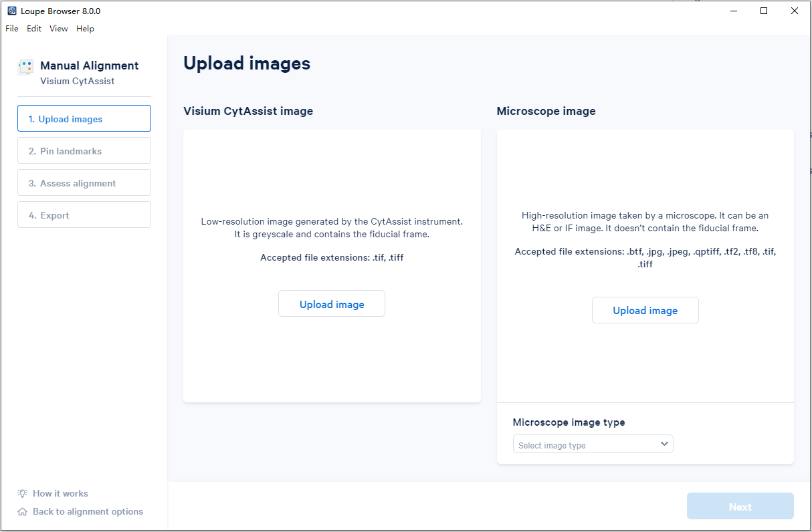The image size is (812, 532).
Task: Click the 'High-resolution image taken by a microscope' description
Action: point(645,222)
